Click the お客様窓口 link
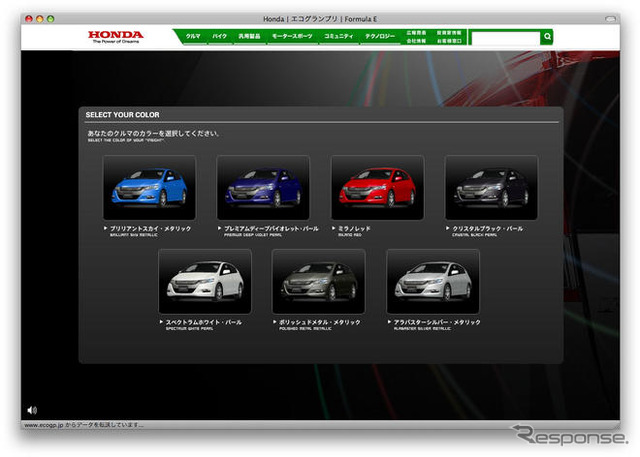640x457 pixels. coord(449,41)
